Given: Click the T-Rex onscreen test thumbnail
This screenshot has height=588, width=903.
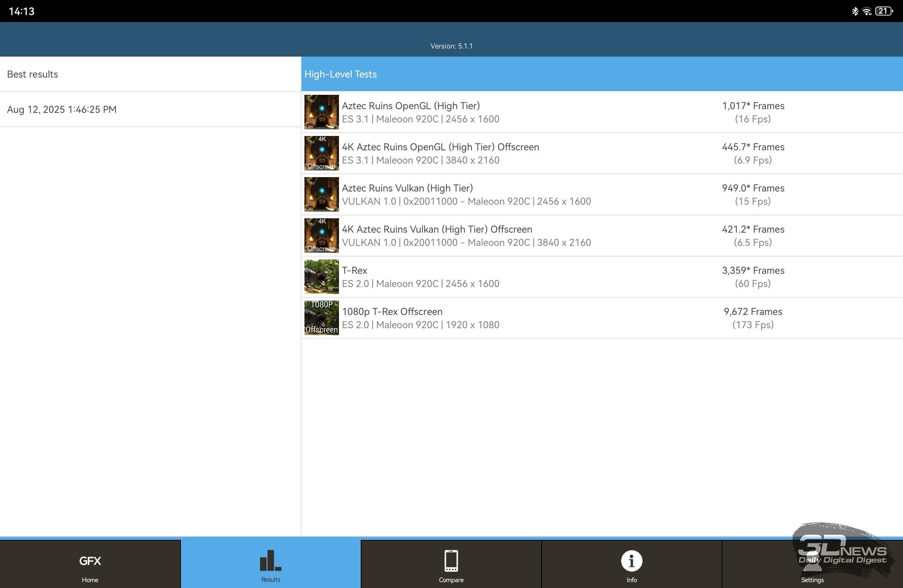Looking at the screenshot, I should pos(321,277).
